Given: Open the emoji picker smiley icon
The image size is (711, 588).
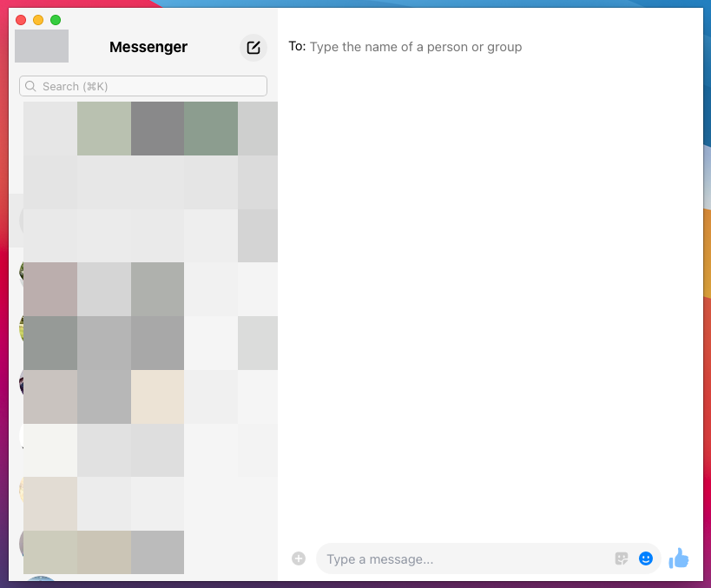Looking at the screenshot, I should pyautogui.click(x=646, y=558).
